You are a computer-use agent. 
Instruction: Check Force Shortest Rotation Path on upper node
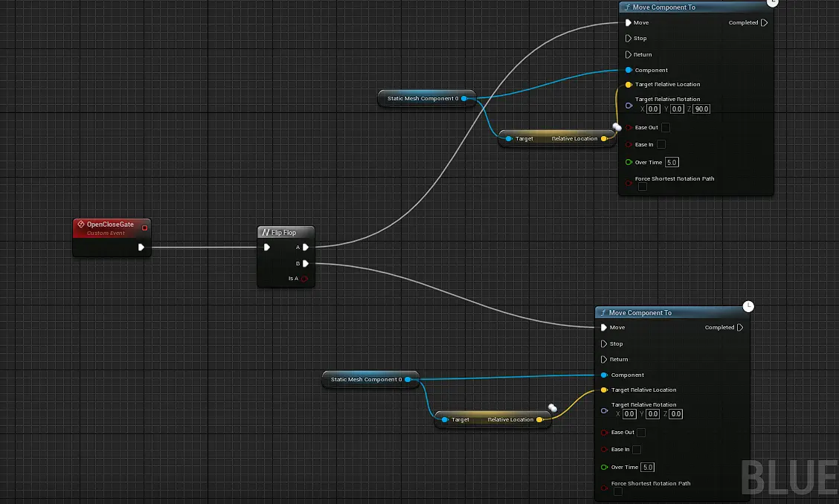643,187
